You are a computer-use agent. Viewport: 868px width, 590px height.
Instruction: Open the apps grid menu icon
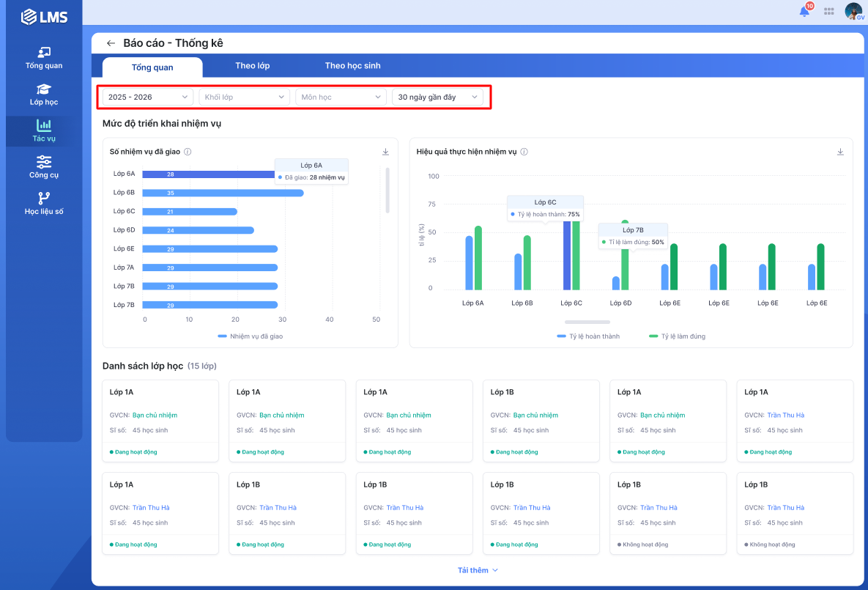point(829,11)
